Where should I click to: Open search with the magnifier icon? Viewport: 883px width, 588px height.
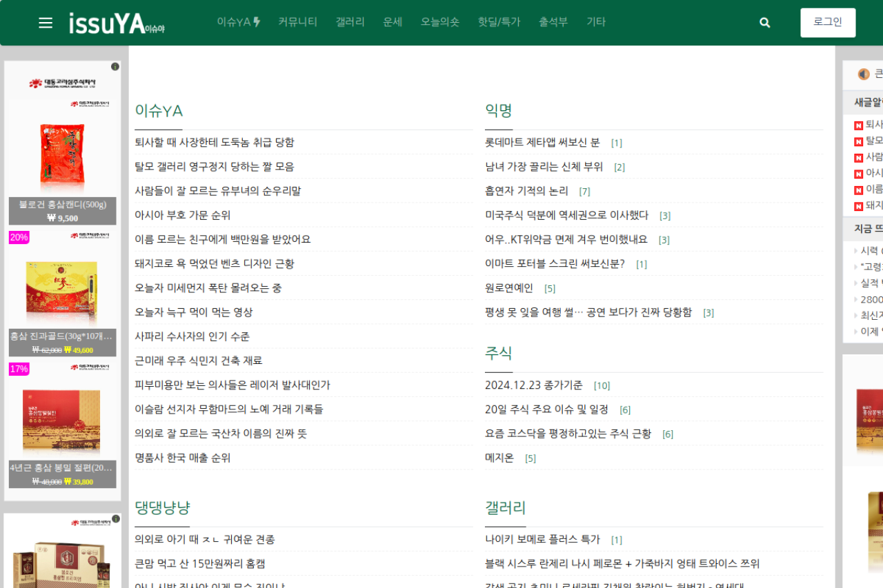[x=764, y=23]
